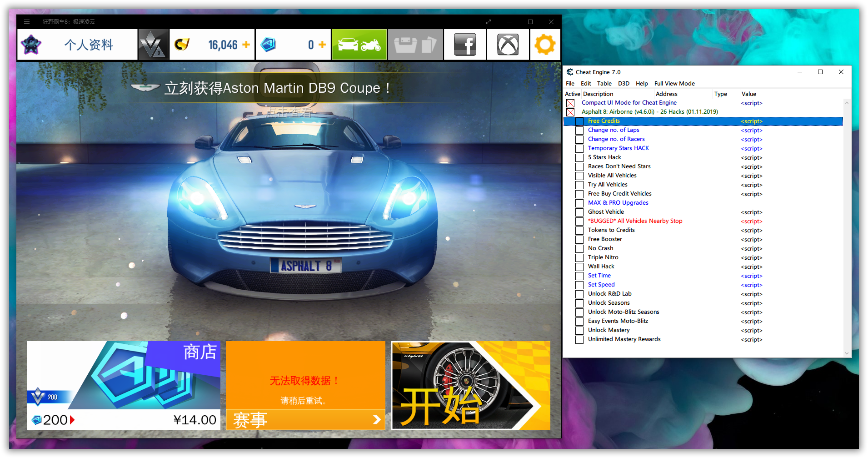
Task: Click Full View Mode menu item
Action: tap(674, 84)
